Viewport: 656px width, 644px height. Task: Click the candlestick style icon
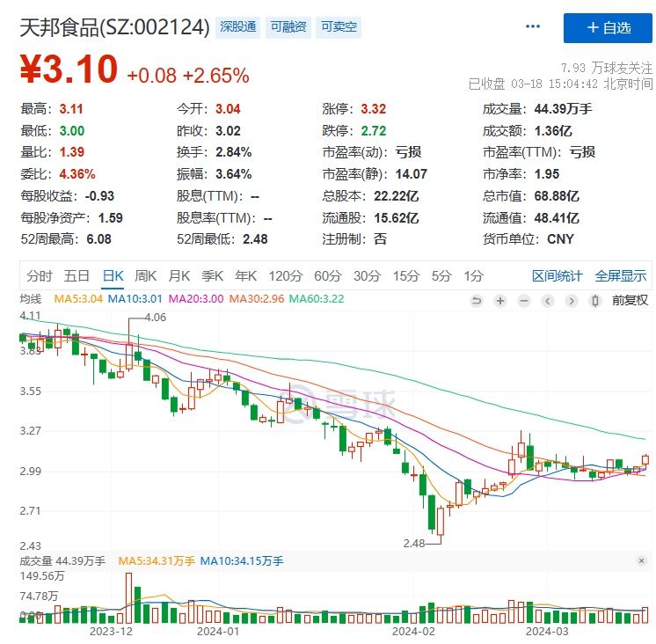pyautogui.click(x=595, y=301)
